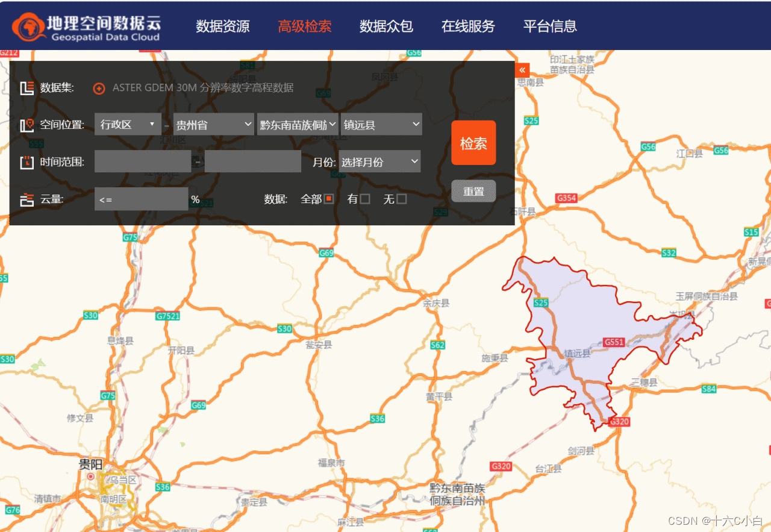
Task: Click the S15 road marker
Action: tap(751, 232)
